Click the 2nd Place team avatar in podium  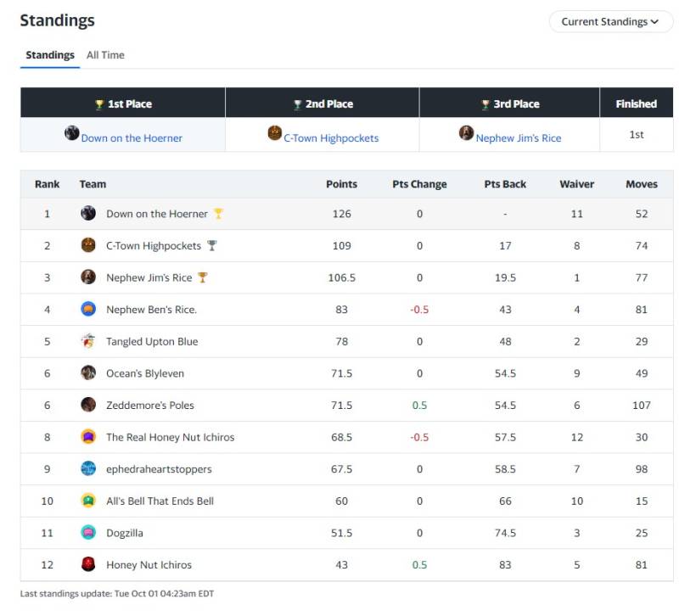[275, 133]
